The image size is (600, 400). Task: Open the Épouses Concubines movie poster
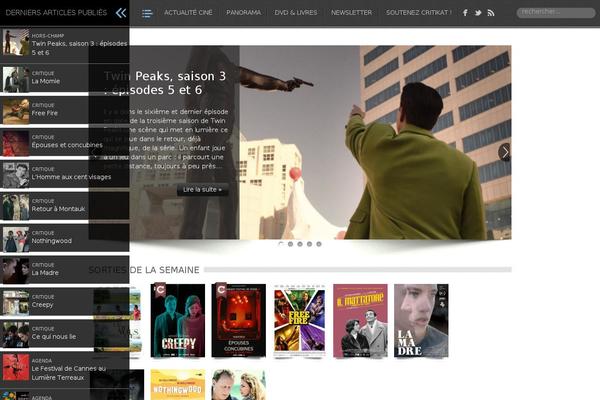click(x=239, y=321)
